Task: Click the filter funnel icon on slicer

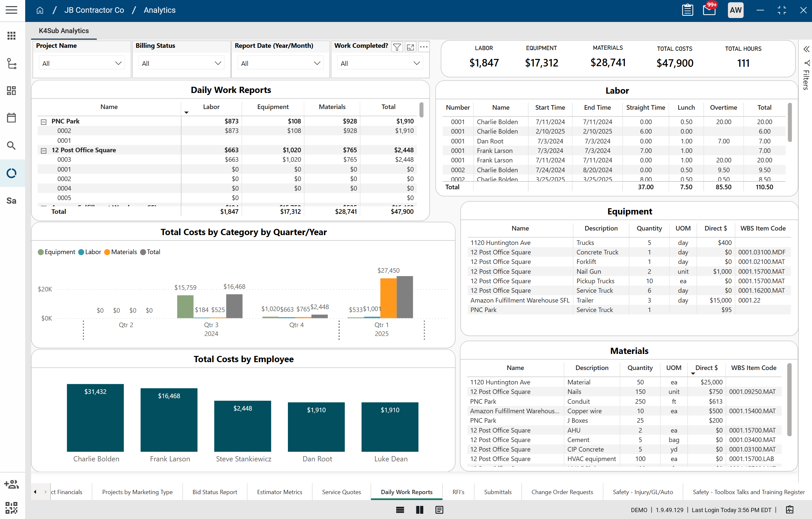Action: pos(397,47)
